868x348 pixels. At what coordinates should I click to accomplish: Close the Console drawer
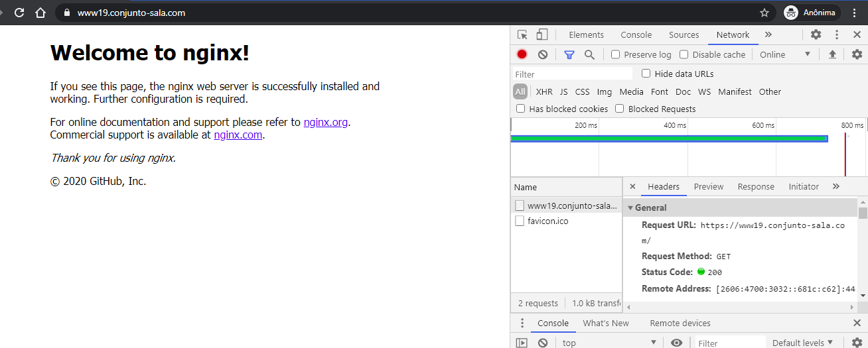click(x=857, y=323)
